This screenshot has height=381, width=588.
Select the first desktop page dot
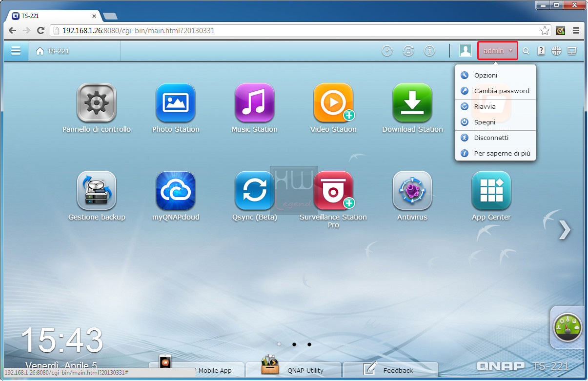(x=279, y=344)
